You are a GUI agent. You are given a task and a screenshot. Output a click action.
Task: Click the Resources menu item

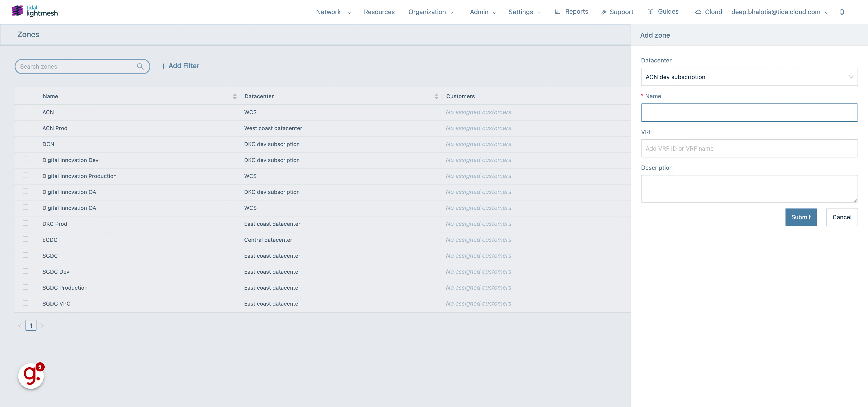pos(379,11)
